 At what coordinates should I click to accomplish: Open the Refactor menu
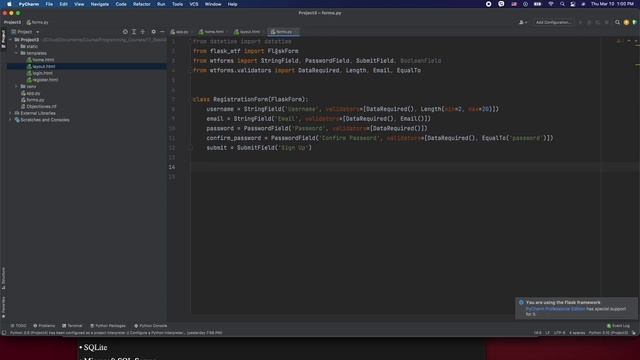click(x=142, y=4)
